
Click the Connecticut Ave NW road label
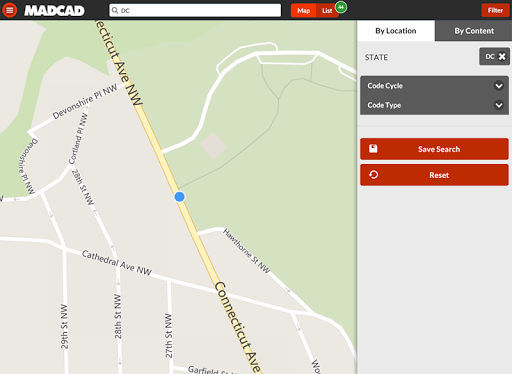[x=119, y=63]
